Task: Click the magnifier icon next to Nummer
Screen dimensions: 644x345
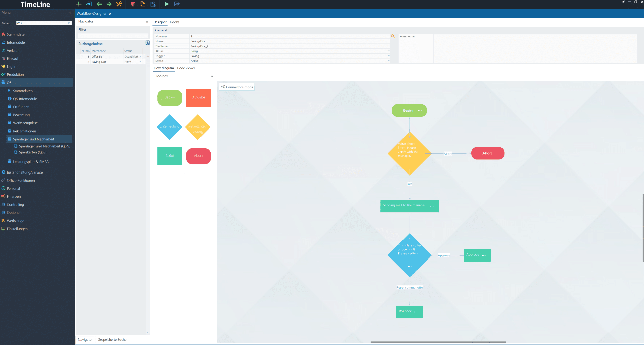Action: [x=393, y=36]
